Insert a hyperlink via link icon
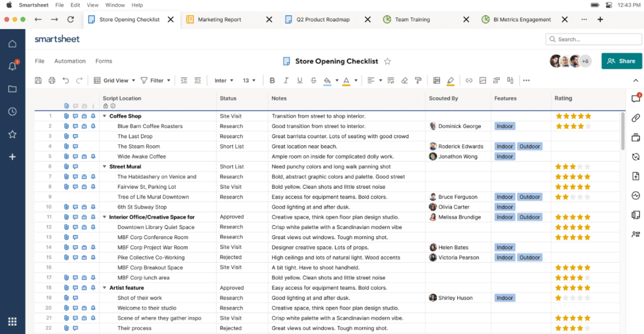Screen dimensions: 644x334 tap(468, 81)
